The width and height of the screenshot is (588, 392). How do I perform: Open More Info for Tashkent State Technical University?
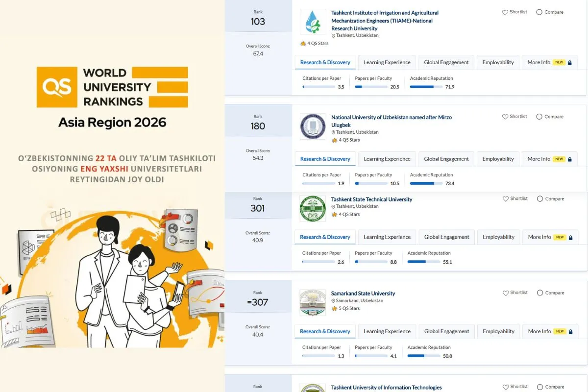click(550, 237)
